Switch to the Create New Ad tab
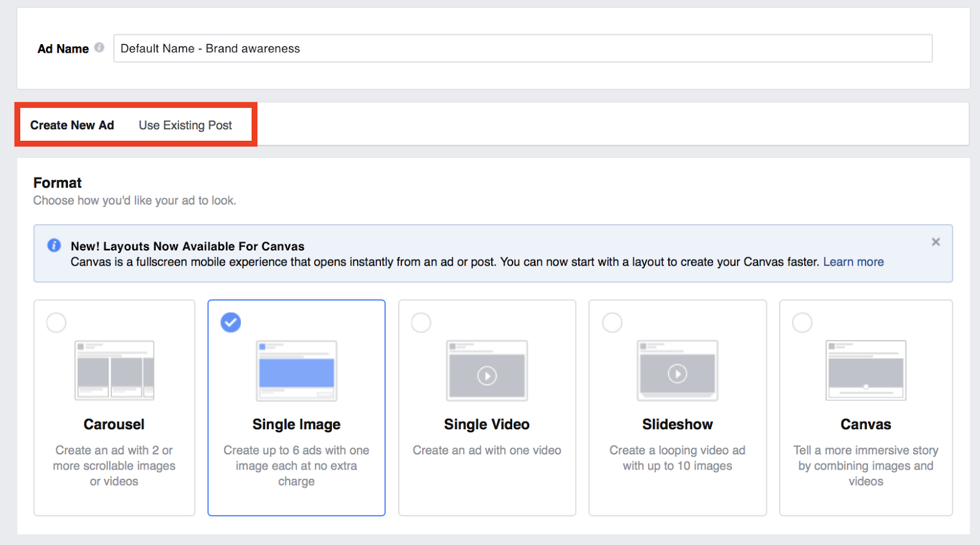 (72, 126)
